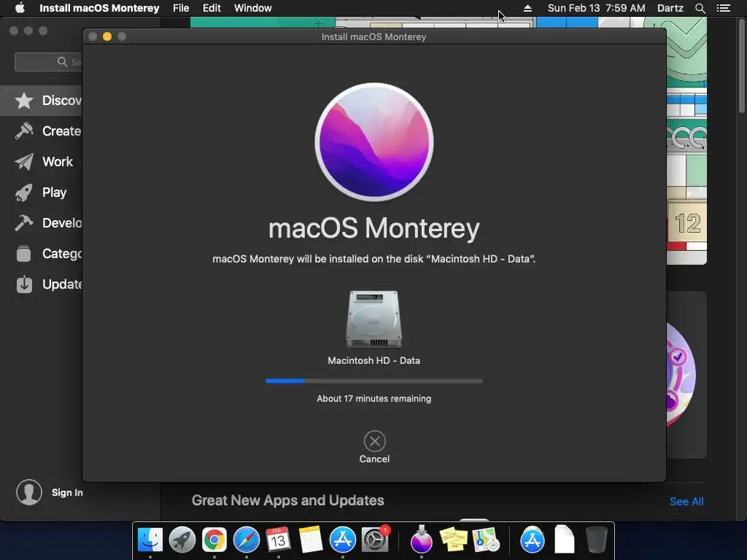Click the installation progress bar
This screenshot has height=560, width=747.
tap(374, 381)
